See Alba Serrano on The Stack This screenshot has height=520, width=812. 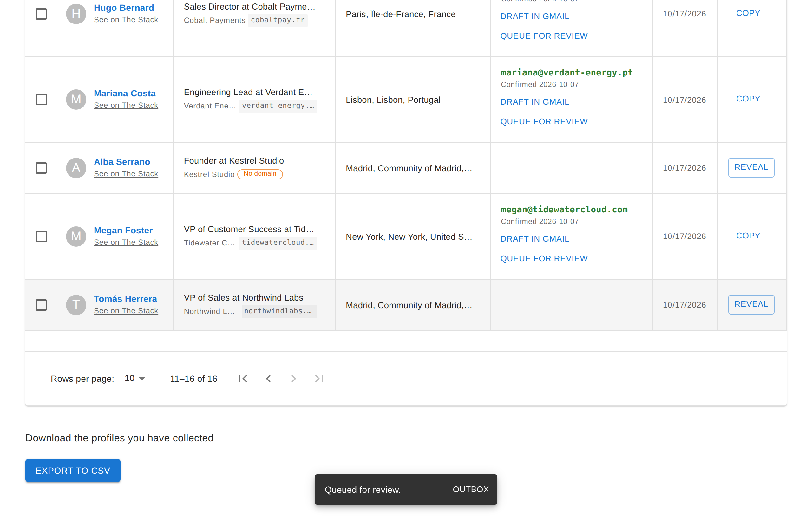(x=126, y=173)
